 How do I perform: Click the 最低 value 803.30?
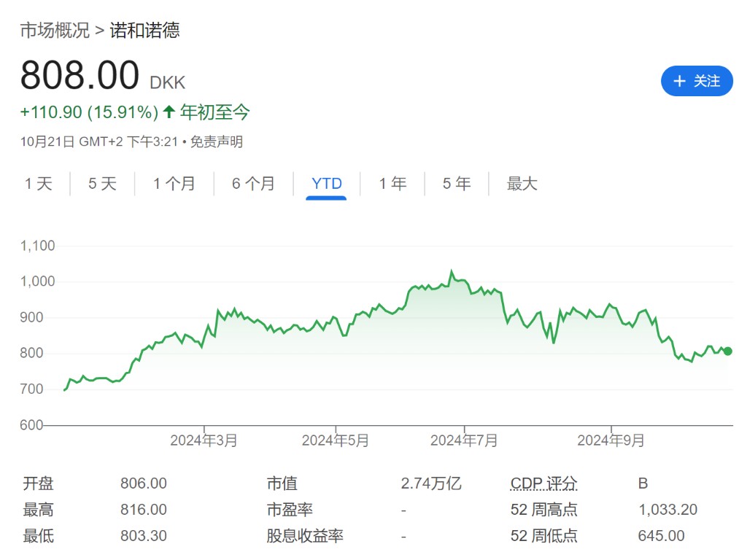pyautogui.click(x=144, y=536)
